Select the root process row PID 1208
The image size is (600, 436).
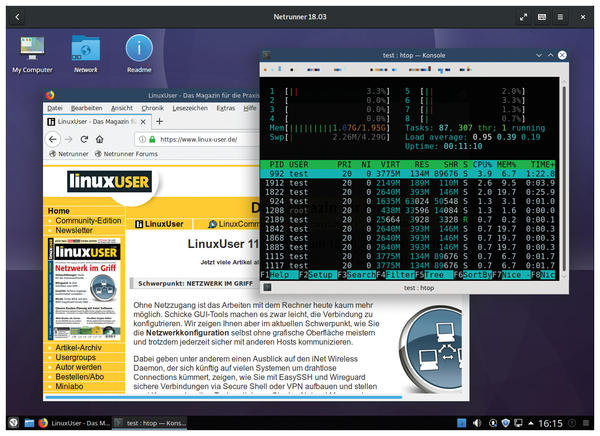click(x=408, y=211)
